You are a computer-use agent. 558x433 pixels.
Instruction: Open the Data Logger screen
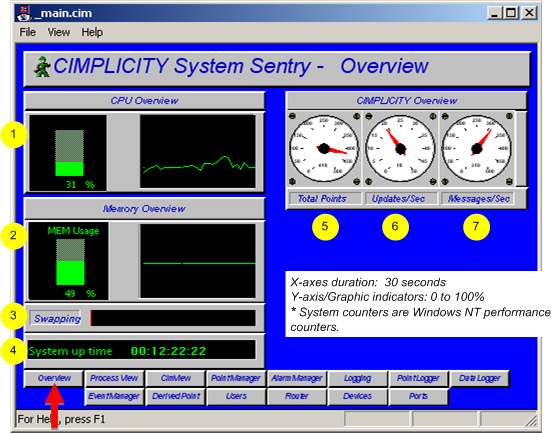(x=479, y=378)
